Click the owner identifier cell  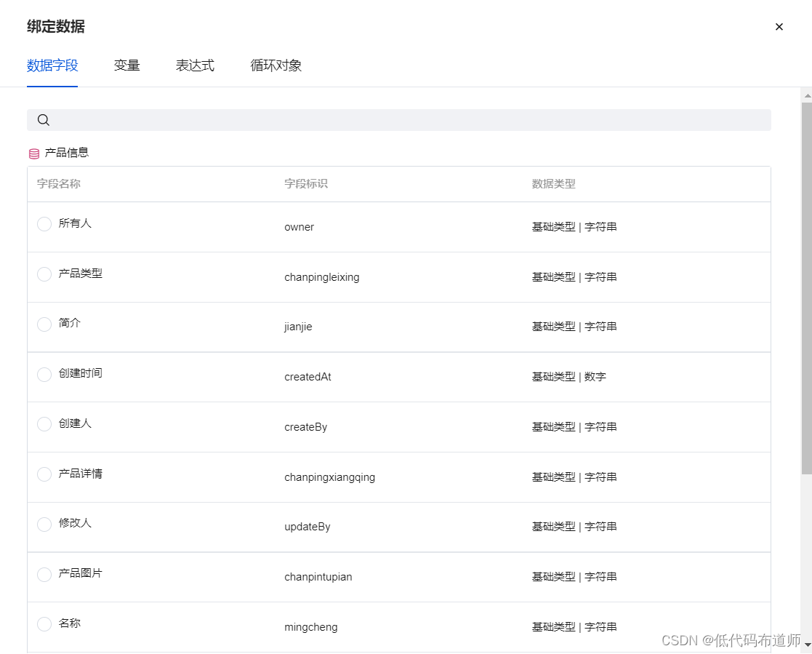[300, 227]
